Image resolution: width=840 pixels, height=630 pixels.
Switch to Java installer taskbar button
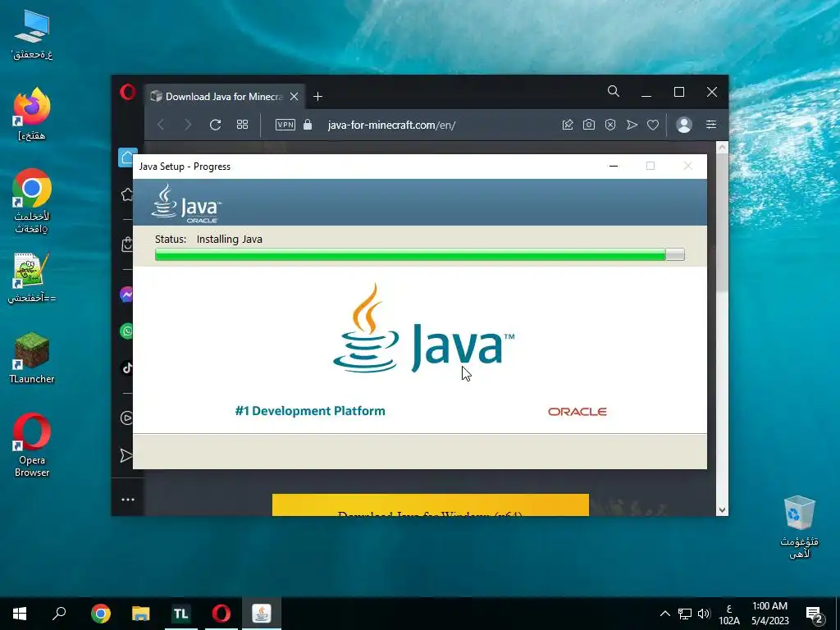262,614
